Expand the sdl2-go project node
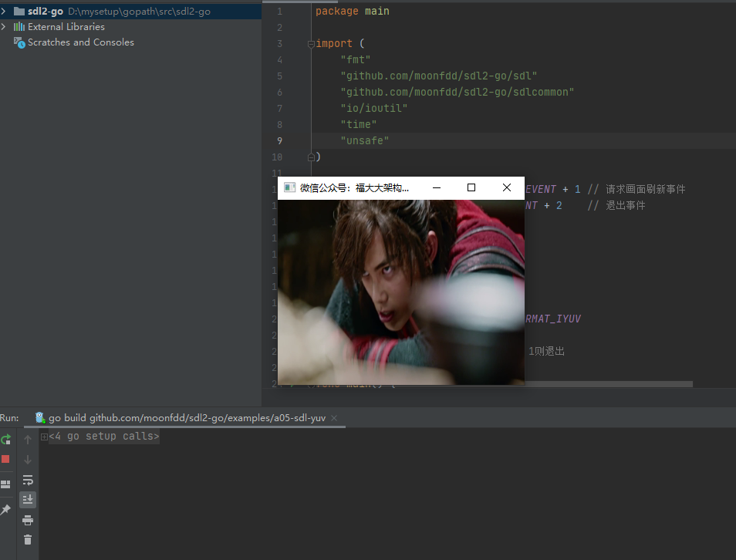The height and width of the screenshot is (560, 736). (x=3, y=11)
